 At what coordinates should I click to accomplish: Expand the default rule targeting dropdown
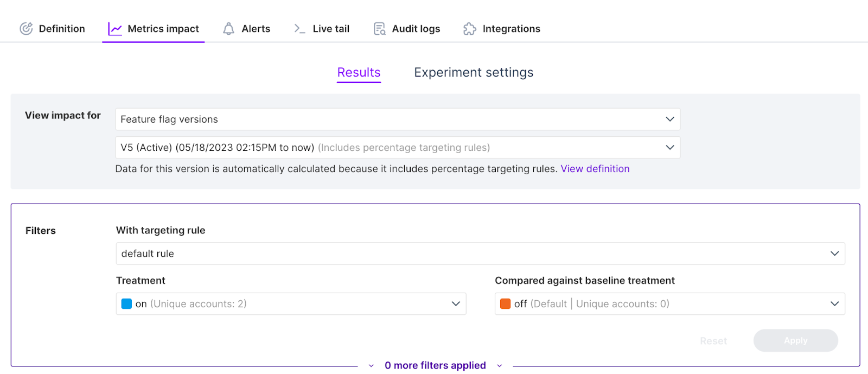(x=480, y=253)
